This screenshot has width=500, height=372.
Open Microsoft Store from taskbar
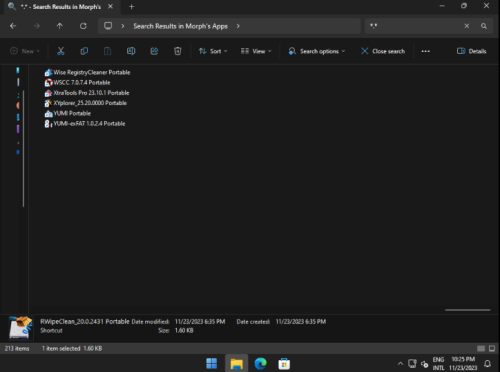coord(284,363)
